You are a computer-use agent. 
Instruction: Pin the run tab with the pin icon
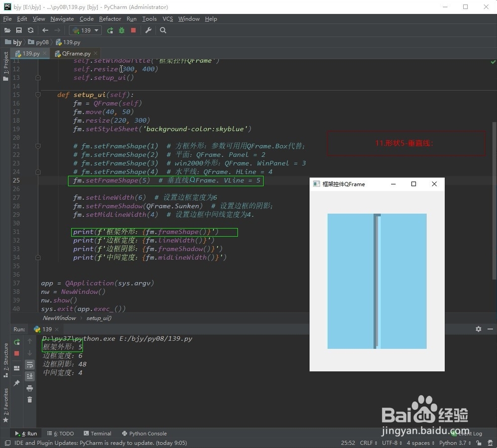click(x=17, y=383)
